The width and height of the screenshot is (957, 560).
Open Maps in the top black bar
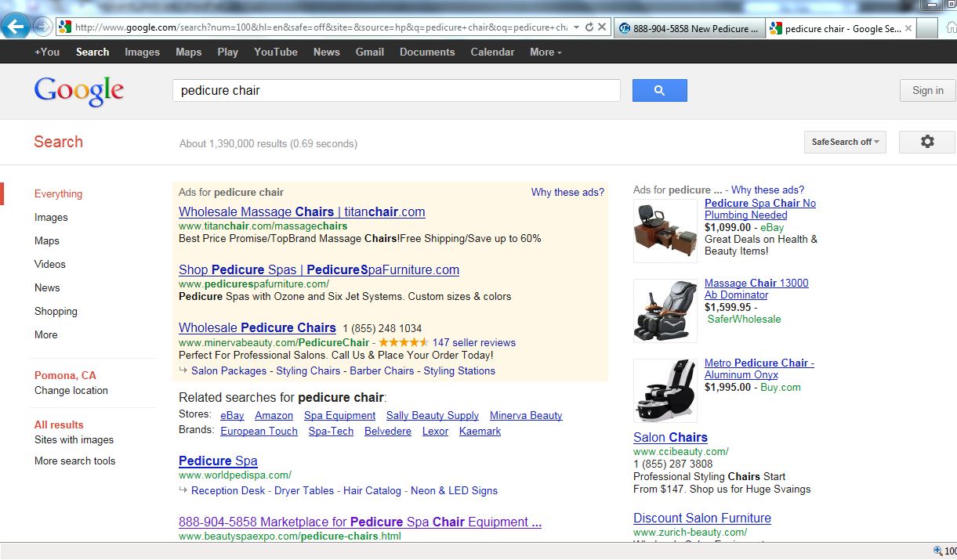188,52
